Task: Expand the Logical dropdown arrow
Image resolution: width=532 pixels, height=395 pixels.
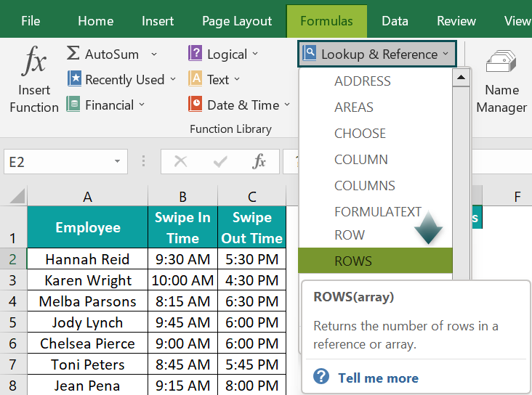Action: tap(255, 54)
